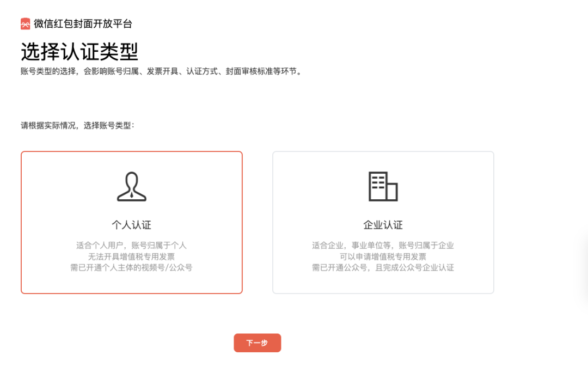This screenshot has height=373, width=588.
Task: Select the 企业认证 certification option
Action: tap(383, 222)
